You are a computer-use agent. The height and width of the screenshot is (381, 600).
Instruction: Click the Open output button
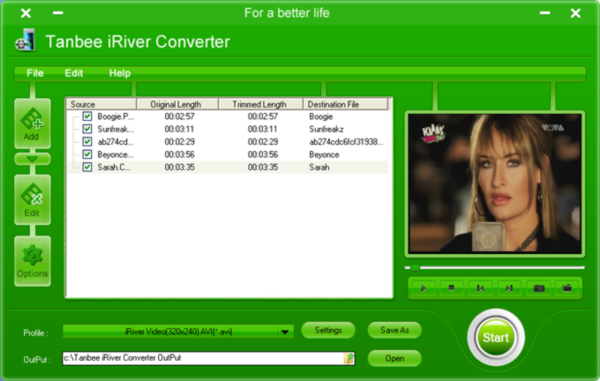point(395,358)
